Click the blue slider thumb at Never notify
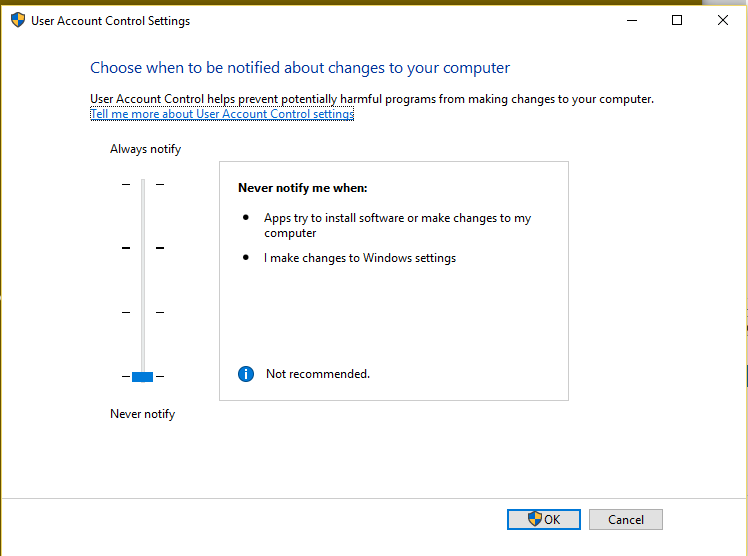 142,377
